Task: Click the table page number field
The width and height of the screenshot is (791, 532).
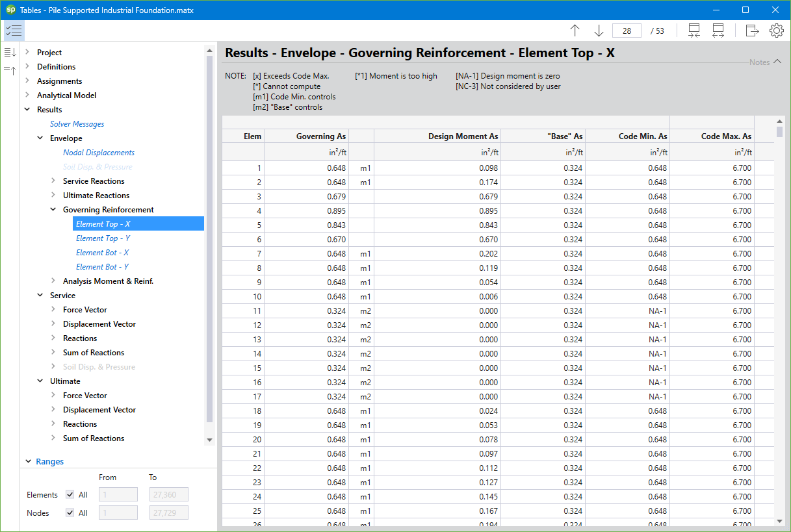Action: click(x=627, y=31)
